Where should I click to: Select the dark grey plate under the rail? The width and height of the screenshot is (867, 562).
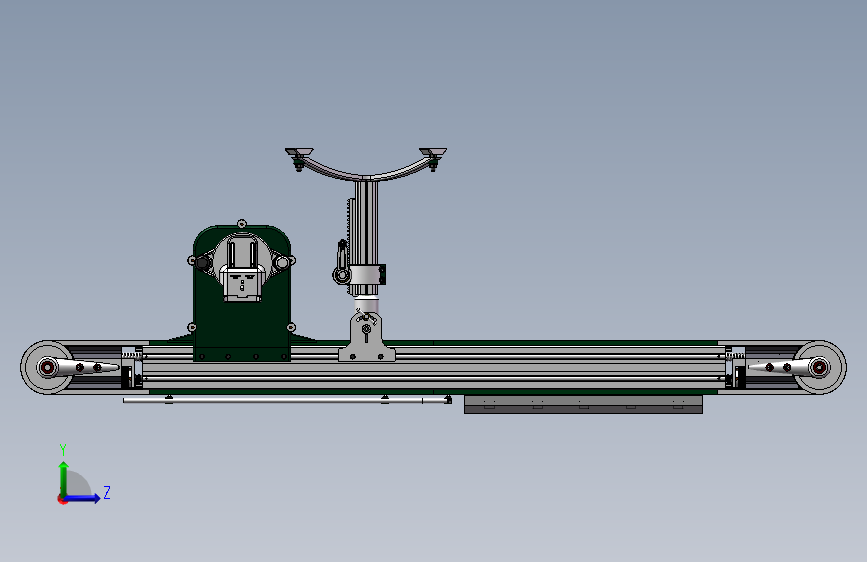click(583, 404)
